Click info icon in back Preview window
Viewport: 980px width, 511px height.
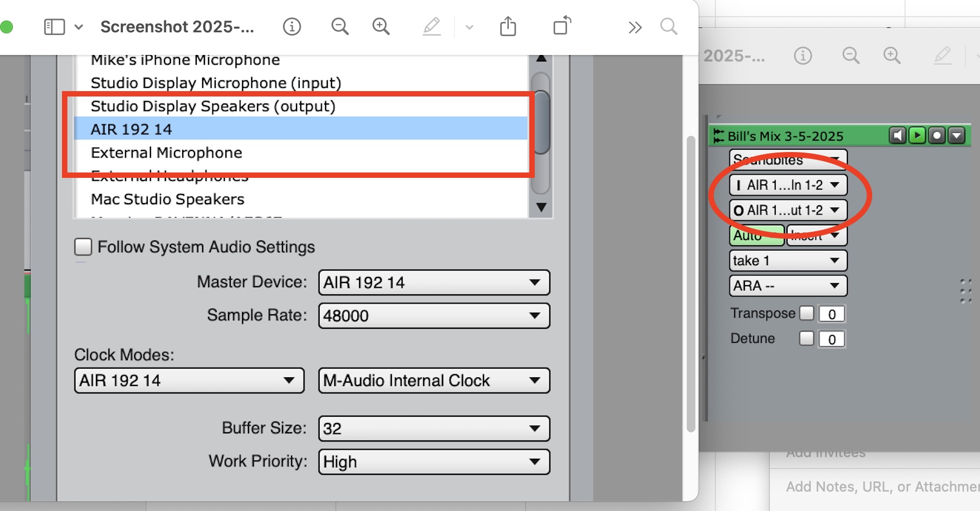(803, 56)
